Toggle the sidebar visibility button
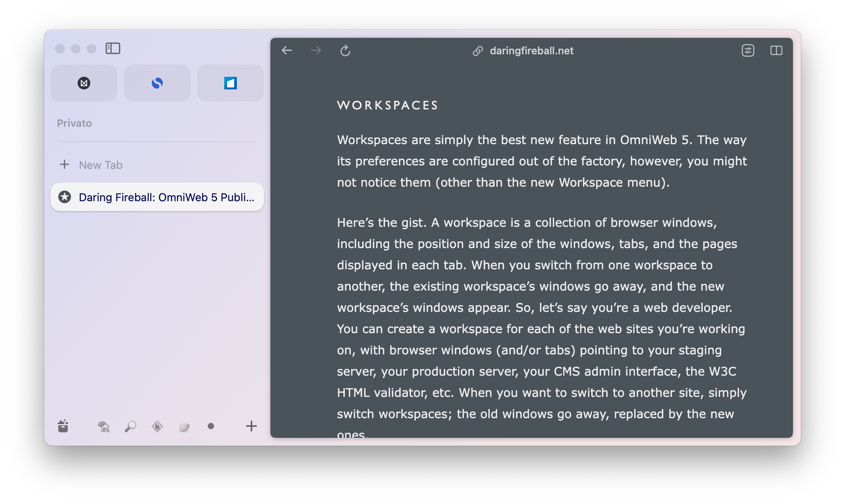Screen dimensions: 845x504 coord(113,48)
